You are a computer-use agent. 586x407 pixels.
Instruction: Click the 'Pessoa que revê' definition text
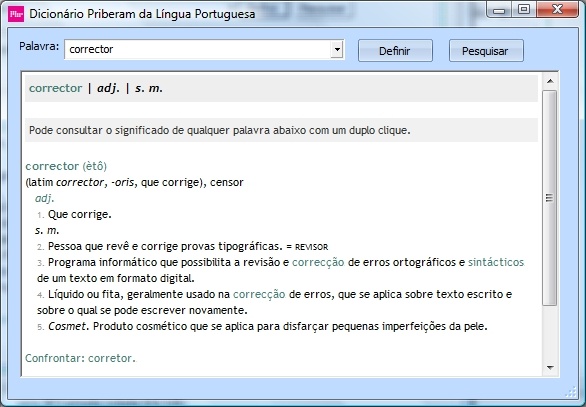point(165,247)
